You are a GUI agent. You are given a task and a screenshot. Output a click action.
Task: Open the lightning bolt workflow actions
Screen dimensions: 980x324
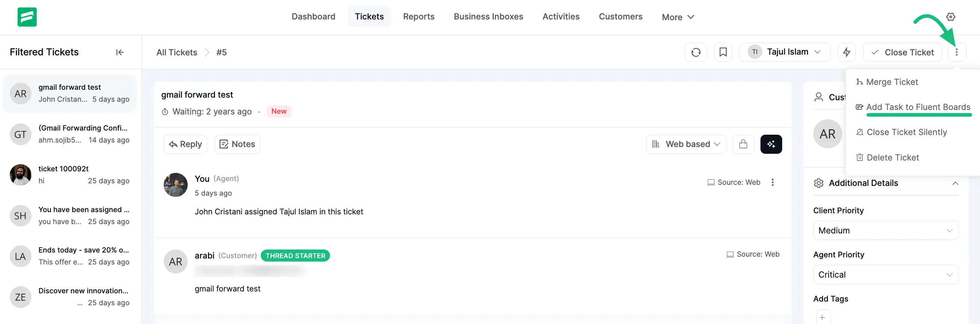point(847,52)
